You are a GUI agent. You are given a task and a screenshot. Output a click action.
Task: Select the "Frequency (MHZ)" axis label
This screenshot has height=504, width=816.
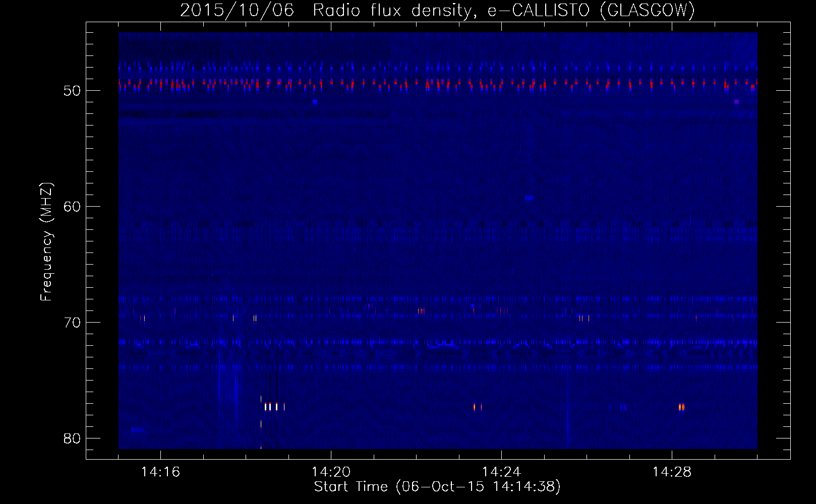46,242
